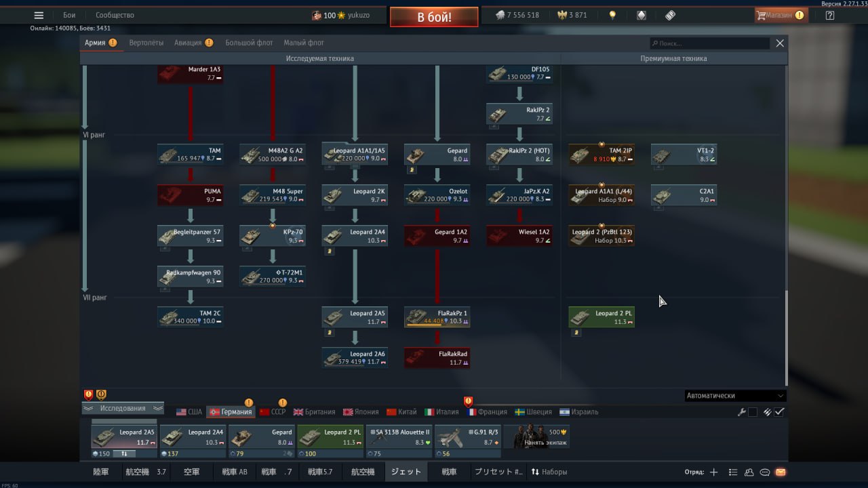Expand the Leopard 2A4 group marker
The width and height of the screenshot is (868, 488).
click(x=330, y=251)
